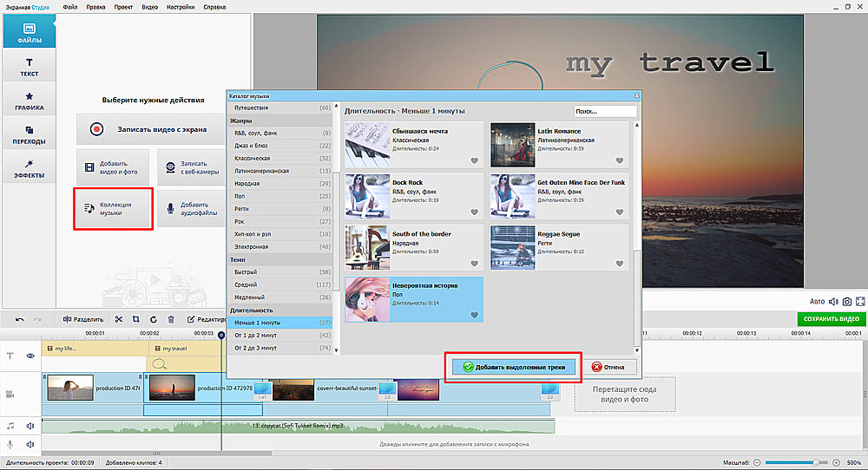
Task: Toggle text track visibility eye icon
Action: tap(30, 356)
